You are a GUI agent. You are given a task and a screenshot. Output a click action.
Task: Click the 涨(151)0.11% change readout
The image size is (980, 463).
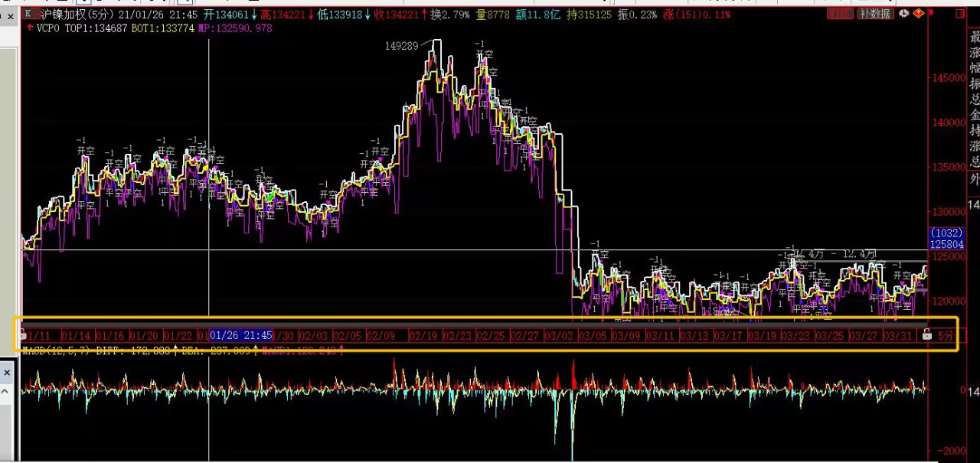point(696,14)
